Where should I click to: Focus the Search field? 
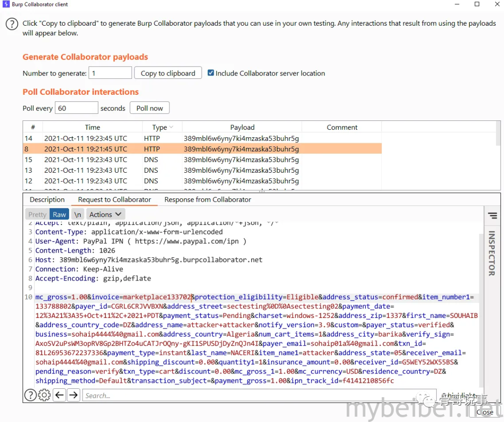[259, 396]
